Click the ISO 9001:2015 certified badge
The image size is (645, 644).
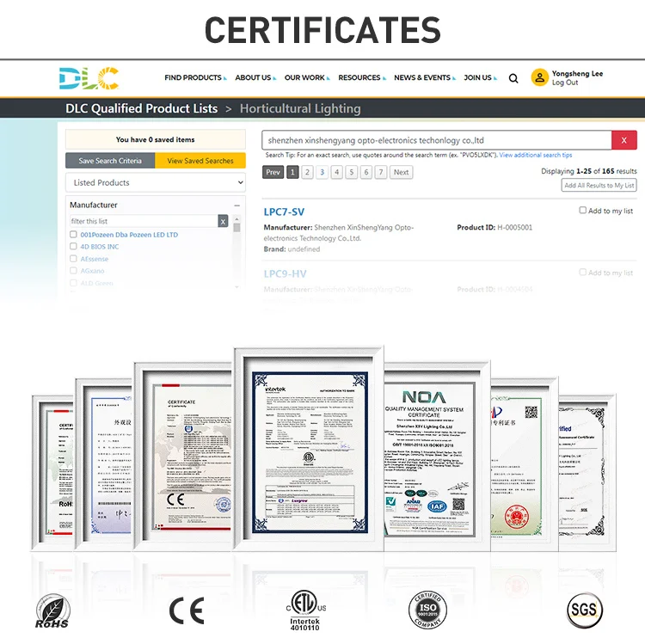point(427,610)
